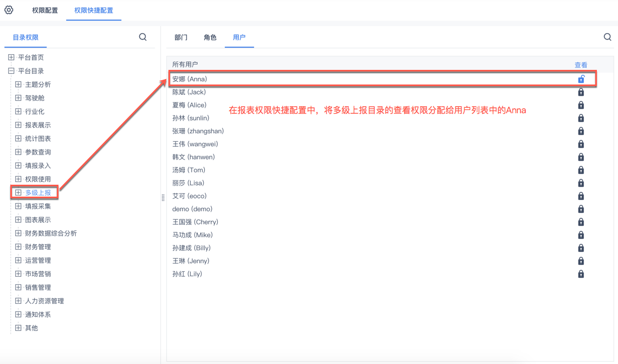Click the user list search icon
618x364 pixels.
(607, 37)
